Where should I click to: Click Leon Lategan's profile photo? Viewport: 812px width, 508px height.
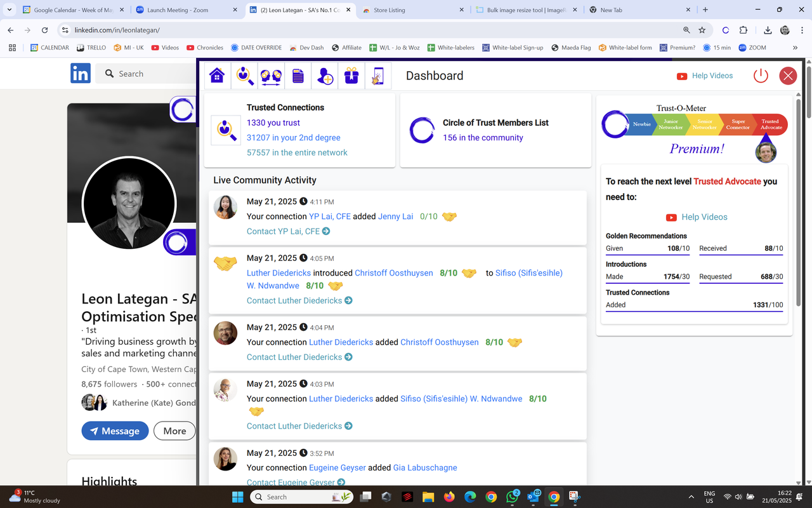[x=129, y=203]
